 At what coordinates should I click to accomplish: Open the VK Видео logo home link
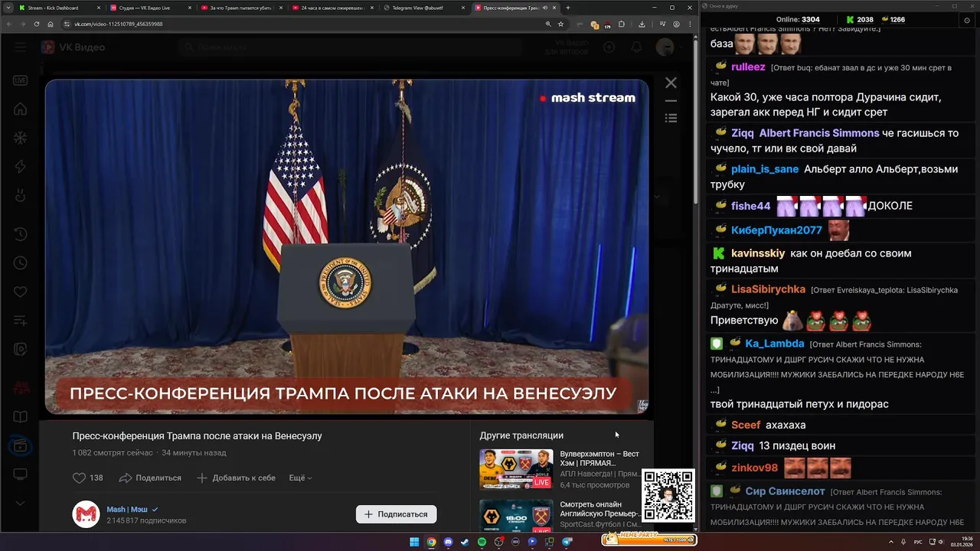coord(73,47)
